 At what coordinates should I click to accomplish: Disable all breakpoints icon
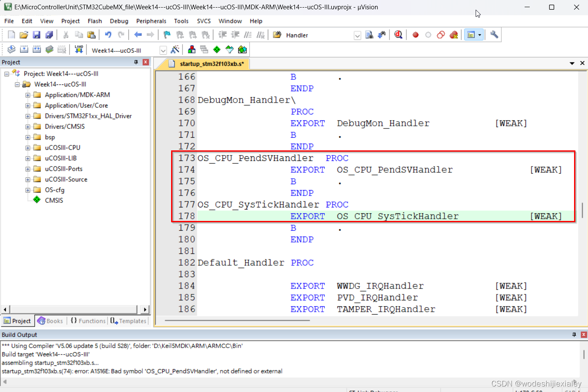tap(441, 35)
